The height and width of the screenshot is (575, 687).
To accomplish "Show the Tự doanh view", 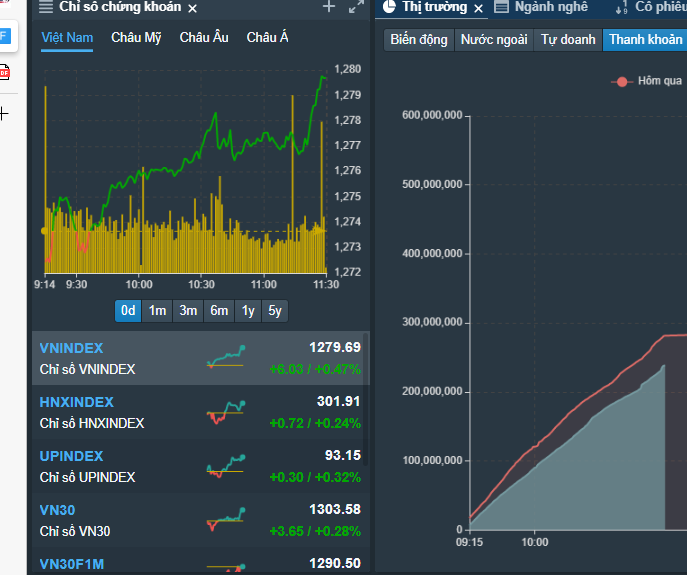I will 568,40.
